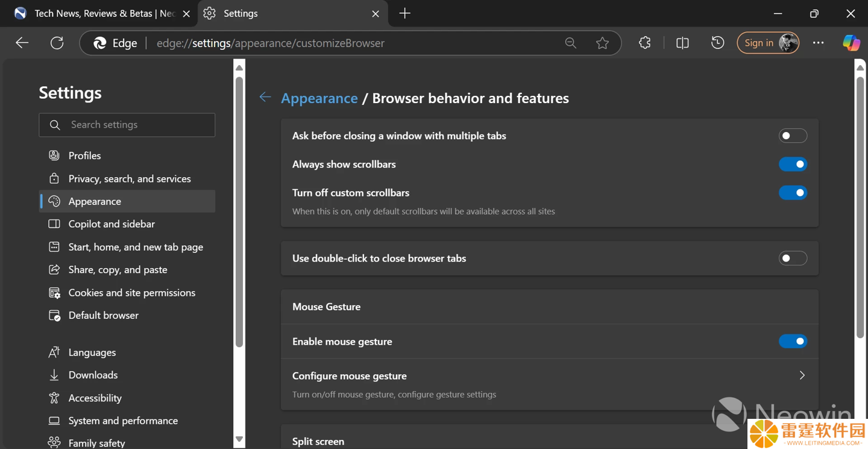
Task: Click the Accessibility figure icon
Action: 54,398
